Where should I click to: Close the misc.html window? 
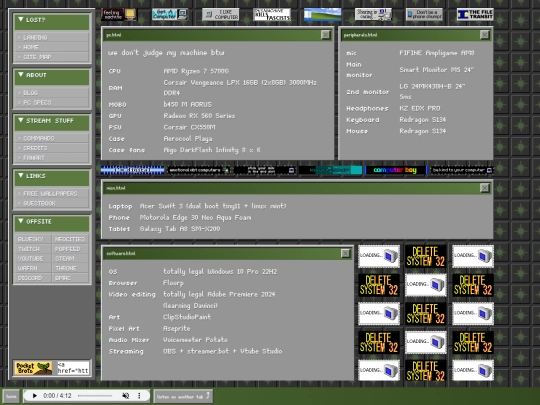[x=485, y=188]
